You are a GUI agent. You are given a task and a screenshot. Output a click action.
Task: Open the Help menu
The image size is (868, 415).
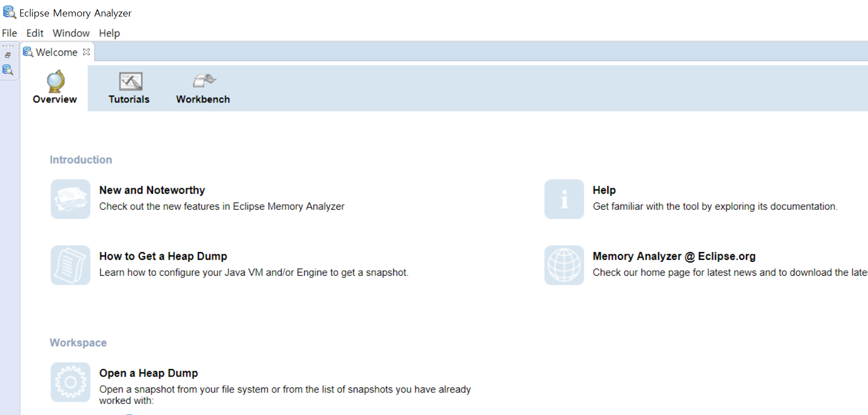[x=109, y=33]
